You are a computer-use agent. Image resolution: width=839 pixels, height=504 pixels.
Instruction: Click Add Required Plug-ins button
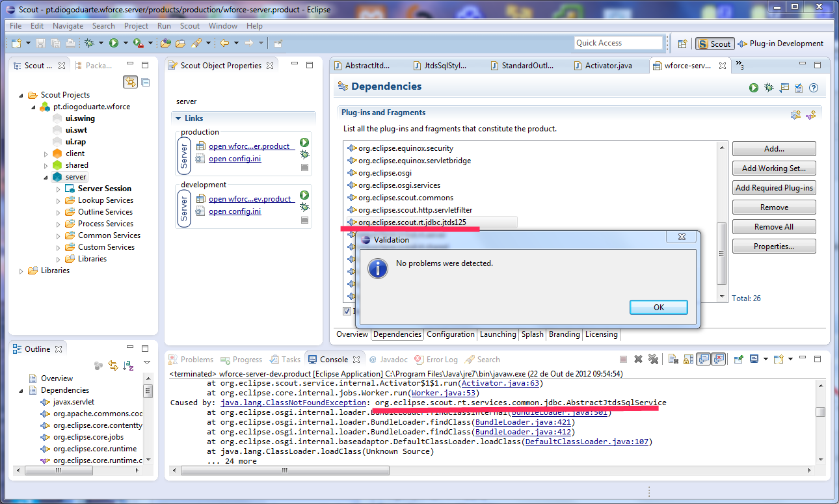click(774, 188)
